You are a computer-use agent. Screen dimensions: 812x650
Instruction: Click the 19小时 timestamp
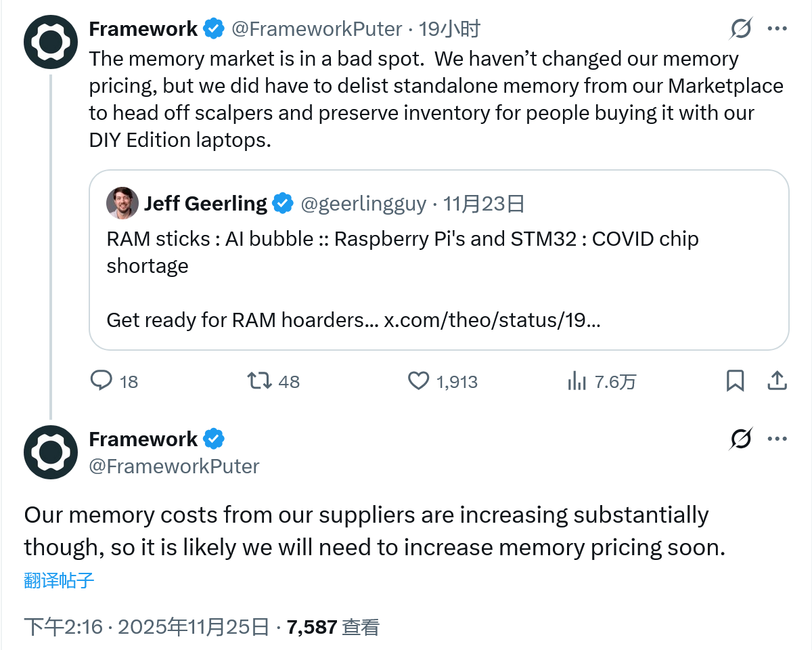point(449,29)
